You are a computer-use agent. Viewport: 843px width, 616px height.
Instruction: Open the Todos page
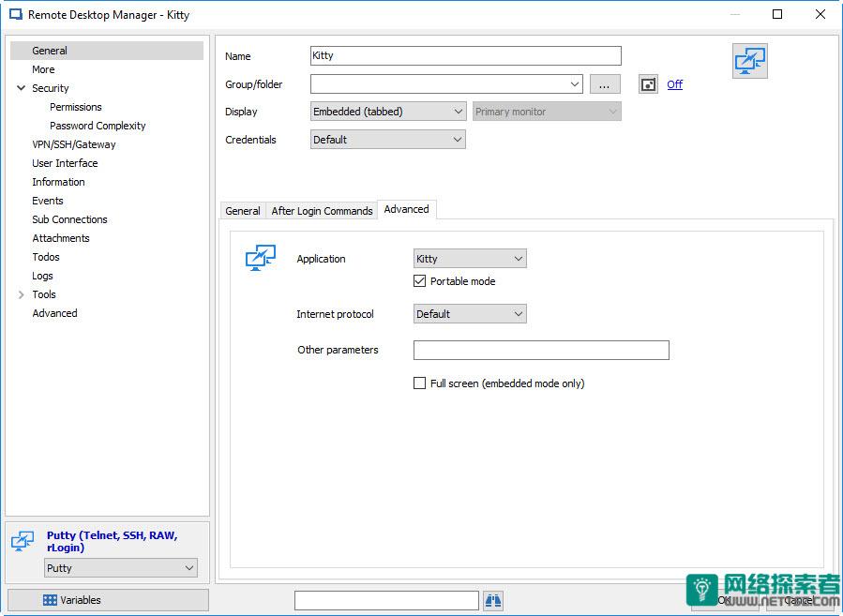coord(46,257)
